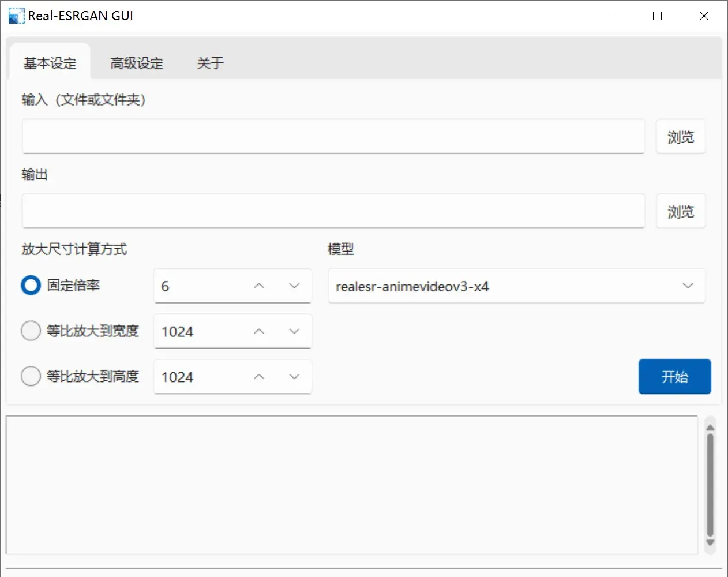Screen dimensions: 728x577
Task: Click the 输出 label text
Action: [x=35, y=174]
